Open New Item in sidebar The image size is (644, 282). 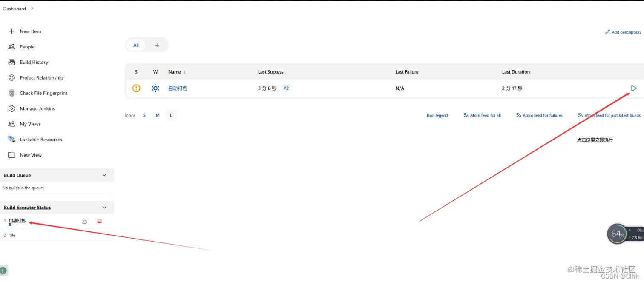pos(30,31)
